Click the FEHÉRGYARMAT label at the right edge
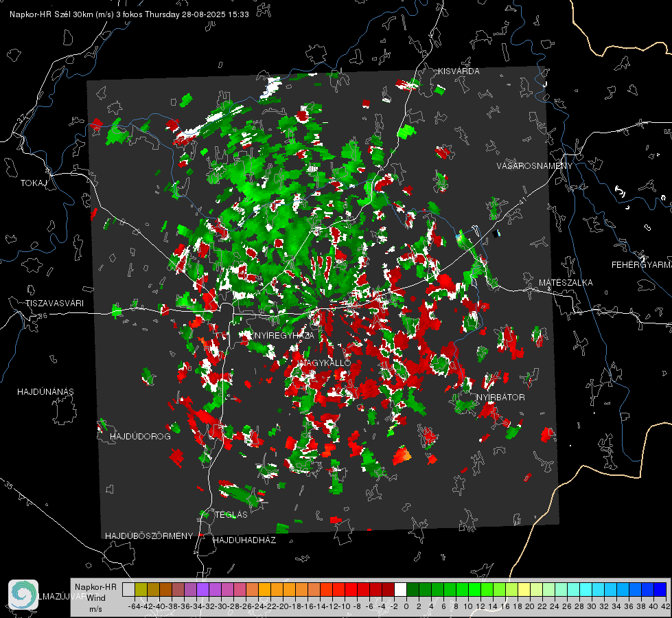The image size is (672, 618). click(641, 265)
